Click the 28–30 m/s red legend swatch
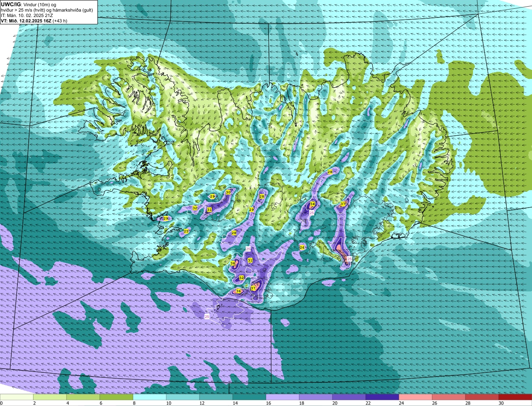 pyautogui.click(x=482, y=397)
